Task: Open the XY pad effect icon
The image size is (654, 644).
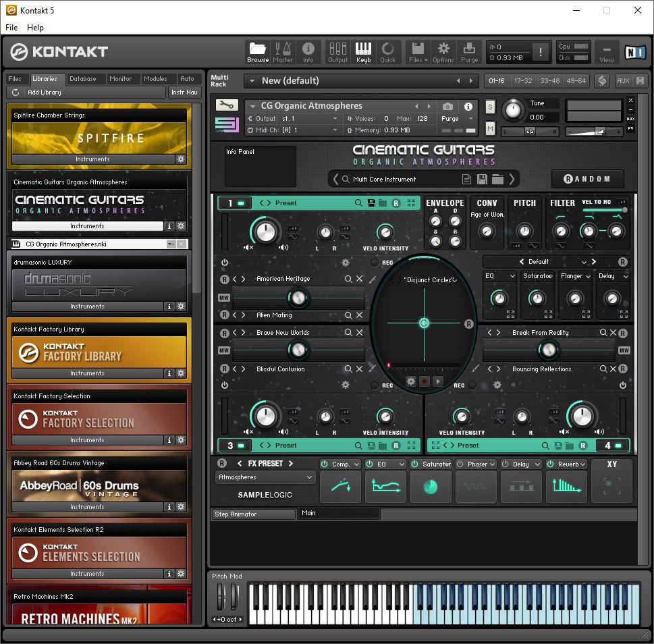Action: [x=612, y=486]
